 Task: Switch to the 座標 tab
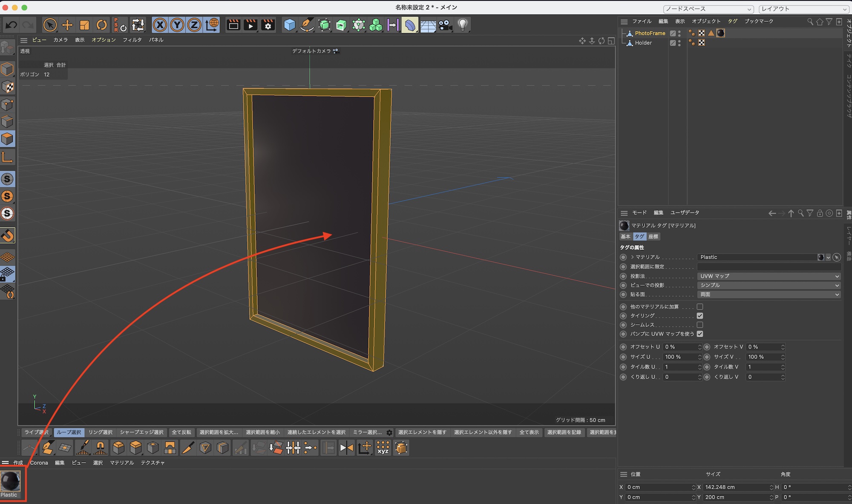tap(653, 237)
